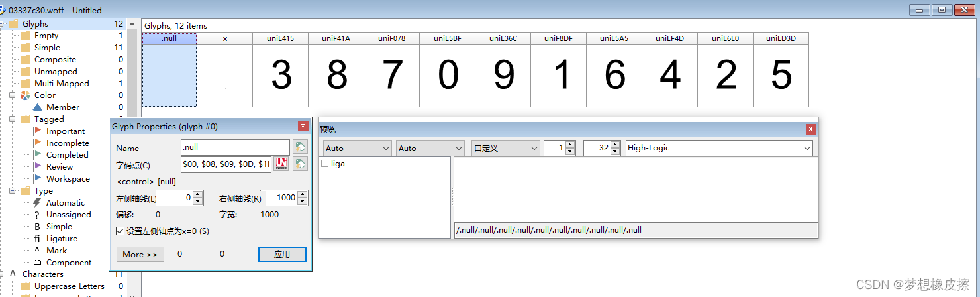Collapse the Color tree node

pyautogui.click(x=13, y=95)
